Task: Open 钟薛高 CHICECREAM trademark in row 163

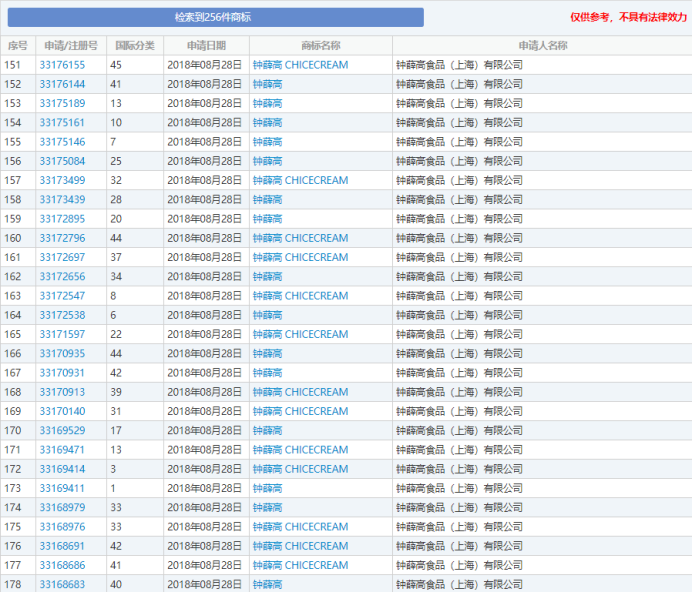Action: 301,296
